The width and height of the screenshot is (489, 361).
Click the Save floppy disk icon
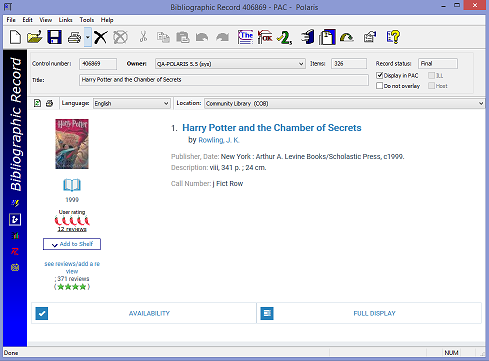(54, 37)
